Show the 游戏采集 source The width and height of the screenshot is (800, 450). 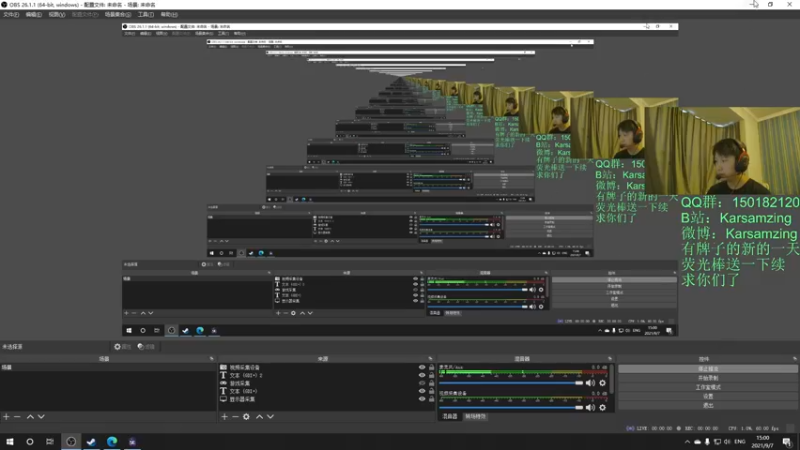422,383
